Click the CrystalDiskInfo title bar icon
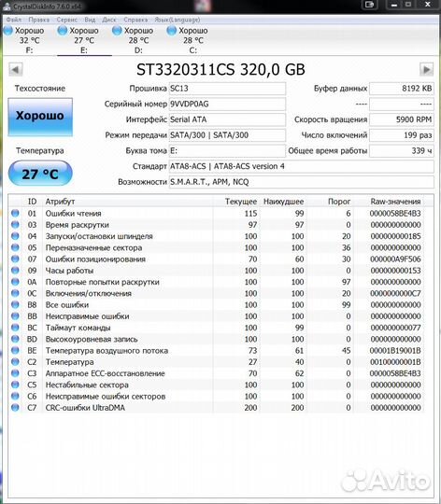Viewport: 441px width, 504px height. click(x=7, y=6)
